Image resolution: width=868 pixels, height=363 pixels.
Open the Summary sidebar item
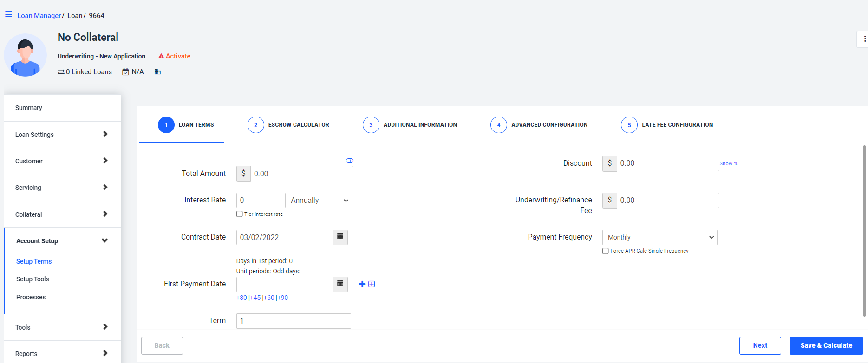coord(62,108)
